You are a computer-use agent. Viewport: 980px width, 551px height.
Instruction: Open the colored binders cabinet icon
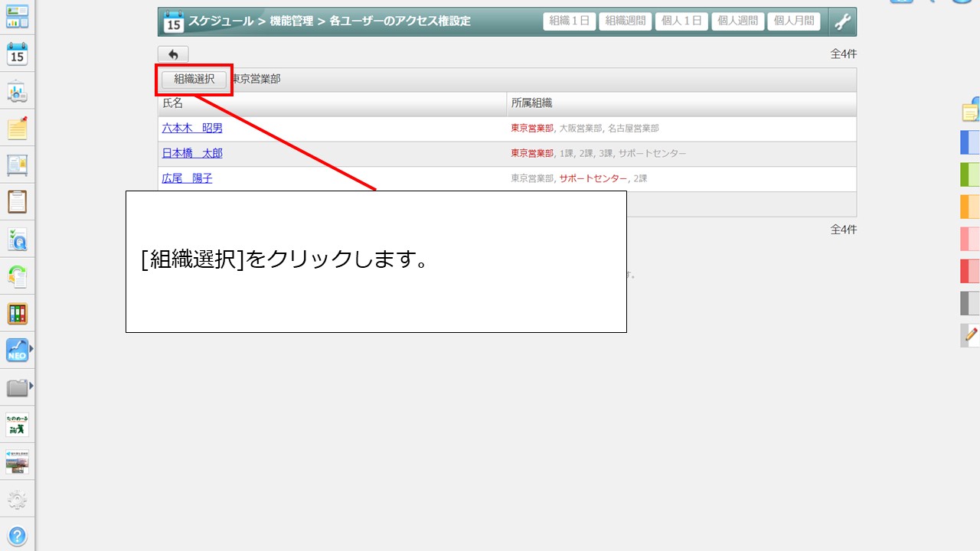click(x=17, y=313)
